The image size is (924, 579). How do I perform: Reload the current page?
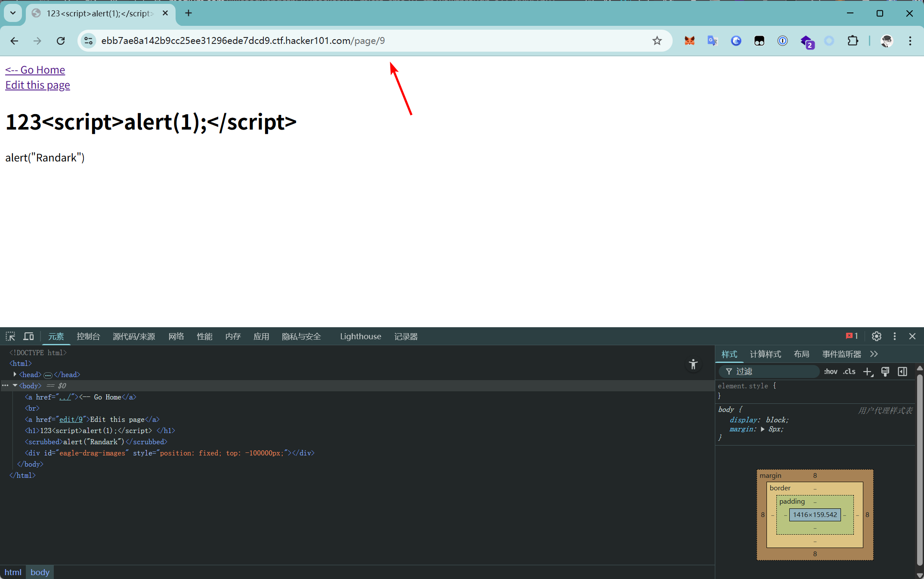click(61, 41)
